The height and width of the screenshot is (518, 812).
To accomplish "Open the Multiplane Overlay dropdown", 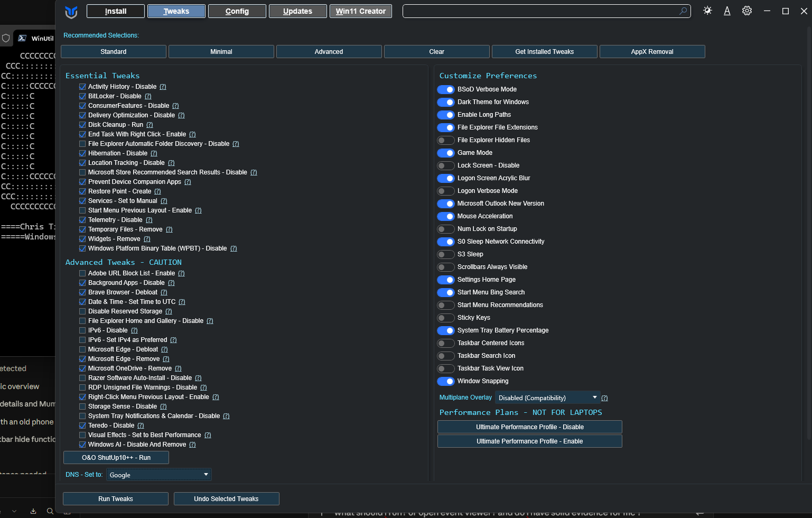I will 548,397.
